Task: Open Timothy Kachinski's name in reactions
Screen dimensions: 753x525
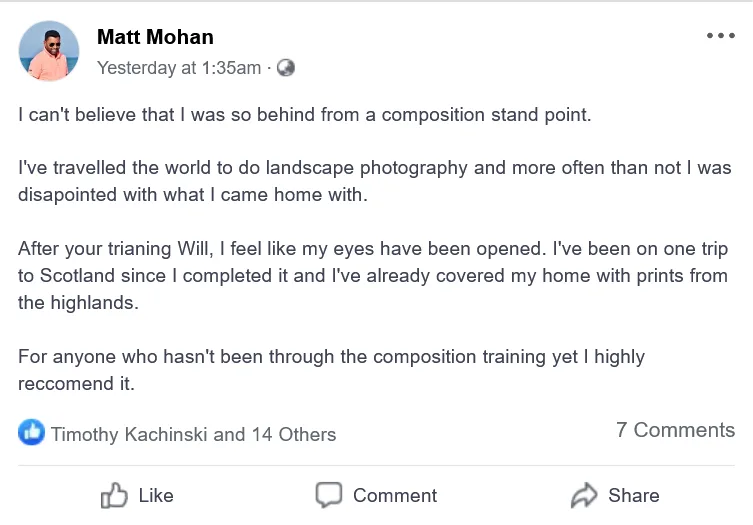Action: pyautogui.click(x=130, y=434)
